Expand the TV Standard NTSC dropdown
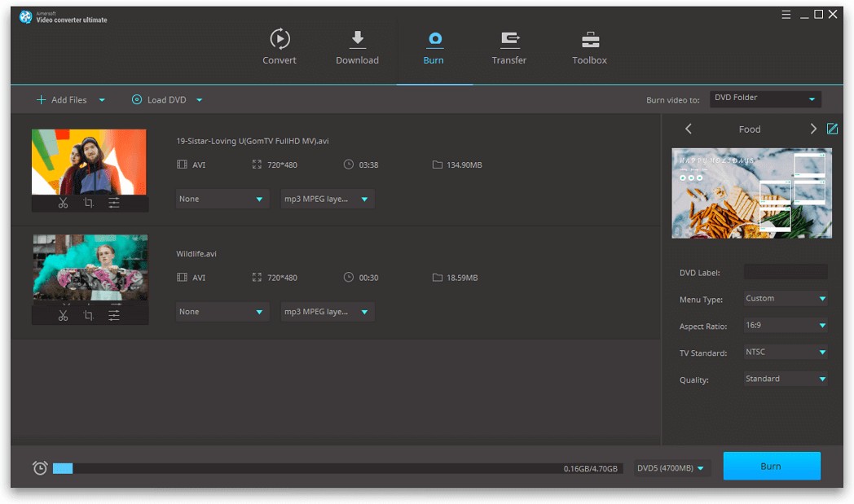This screenshot has height=504, width=854. tap(785, 352)
